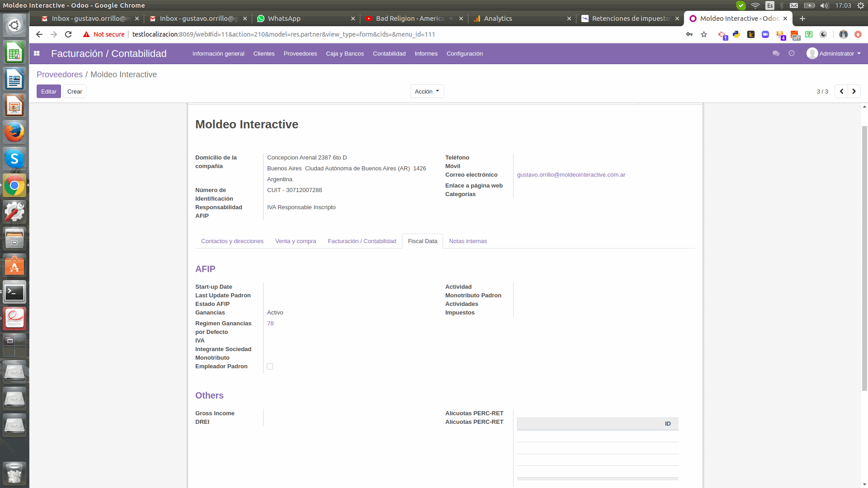The height and width of the screenshot is (488, 868).
Task: Switch to Venta y compra tab
Action: click(x=296, y=241)
